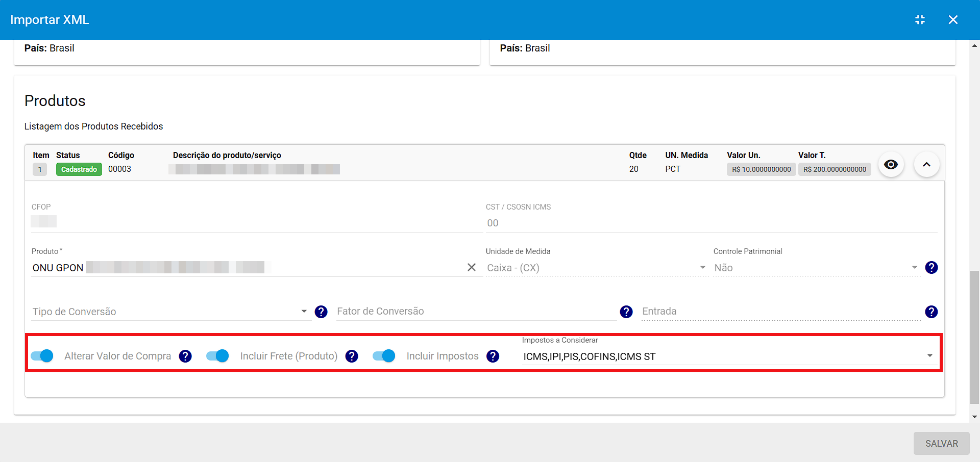
Task: Open help icon beside Entrada field
Action: (931, 312)
